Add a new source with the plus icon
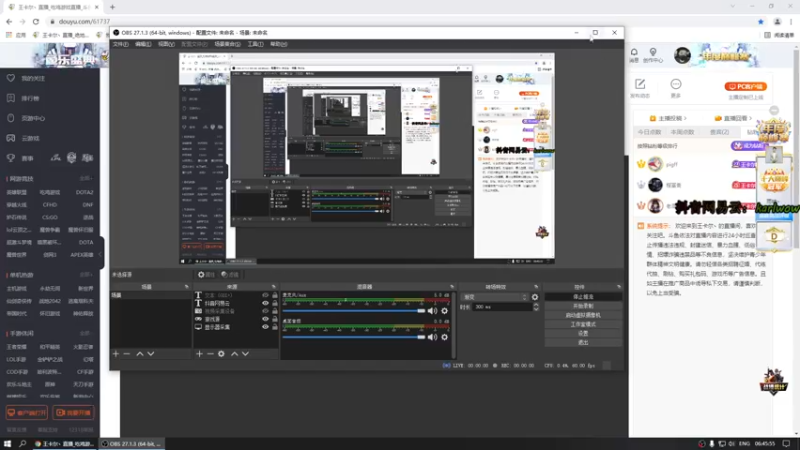Screen dimensions: 800x450 point(199,354)
